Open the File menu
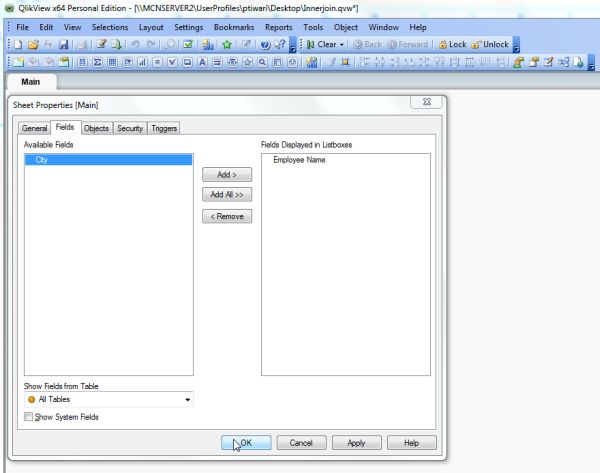The image size is (600, 473). pos(22,27)
